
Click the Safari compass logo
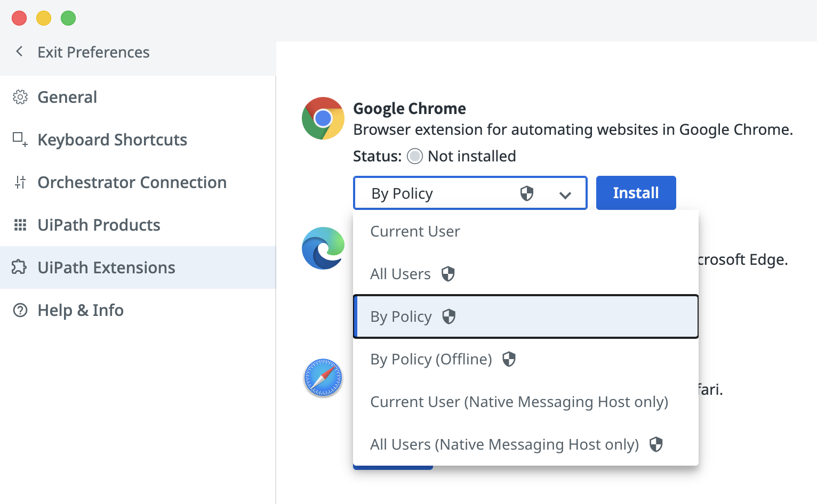(x=323, y=378)
